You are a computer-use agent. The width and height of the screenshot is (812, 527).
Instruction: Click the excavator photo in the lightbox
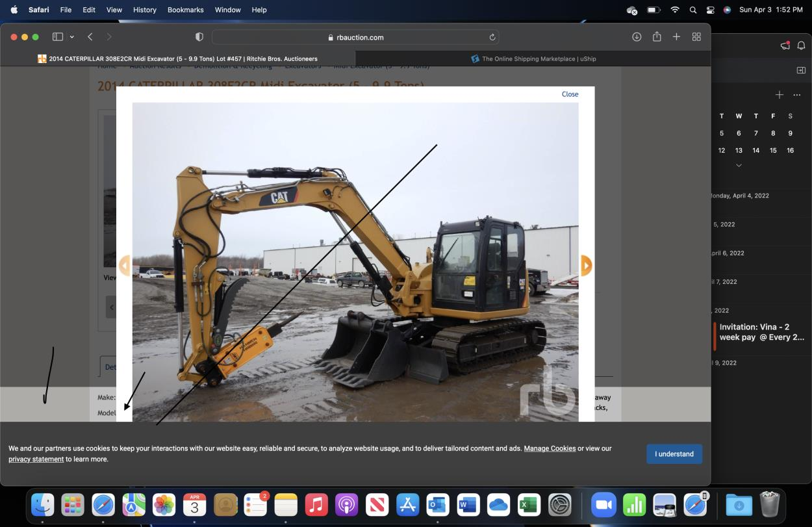355,262
